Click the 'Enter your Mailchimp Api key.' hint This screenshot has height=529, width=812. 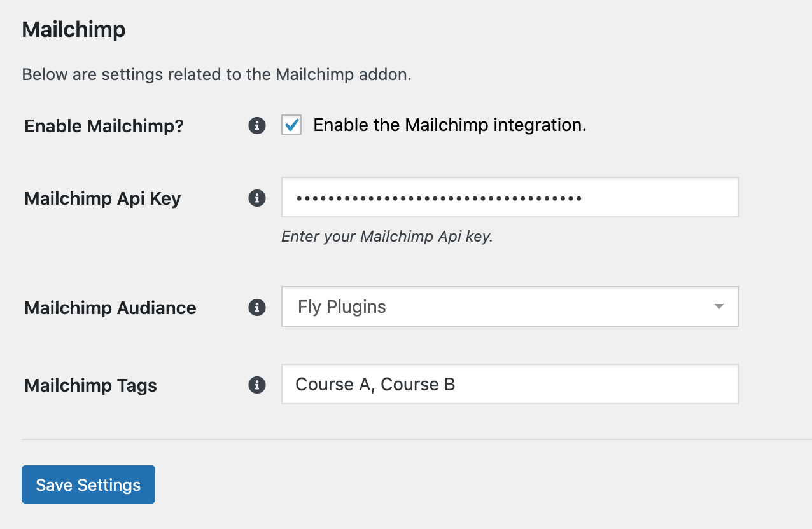[x=387, y=237]
